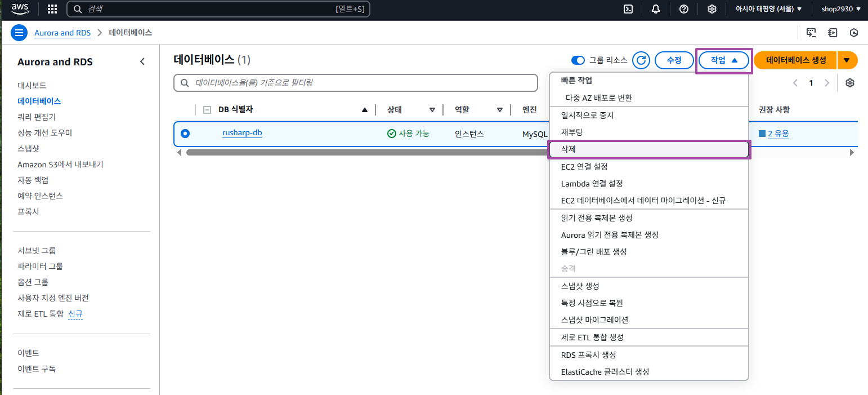Choose 제로 ETL 통합 생성 menu item
This screenshot has width=868, height=395.
pos(649,337)
